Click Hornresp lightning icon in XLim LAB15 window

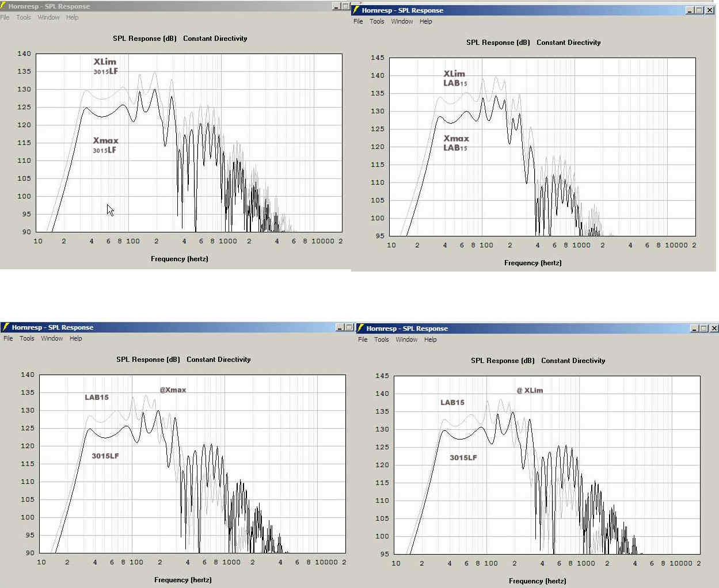pyautogui.click(x=356, y=10)
